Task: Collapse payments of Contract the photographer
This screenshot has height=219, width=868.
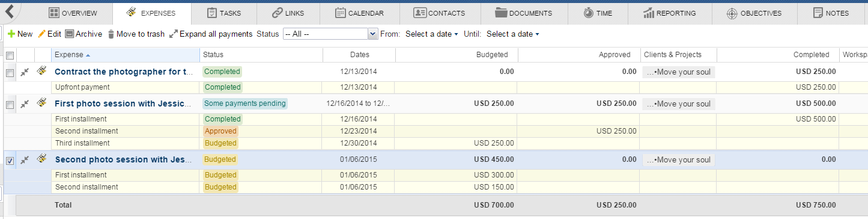Action: (x=25, y=72)
